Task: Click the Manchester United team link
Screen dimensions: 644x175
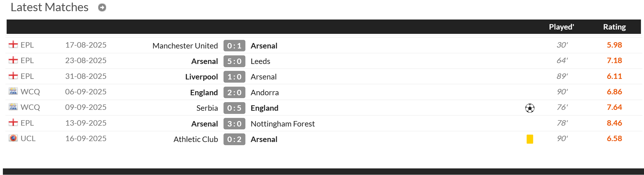Action: coord(185,46)
